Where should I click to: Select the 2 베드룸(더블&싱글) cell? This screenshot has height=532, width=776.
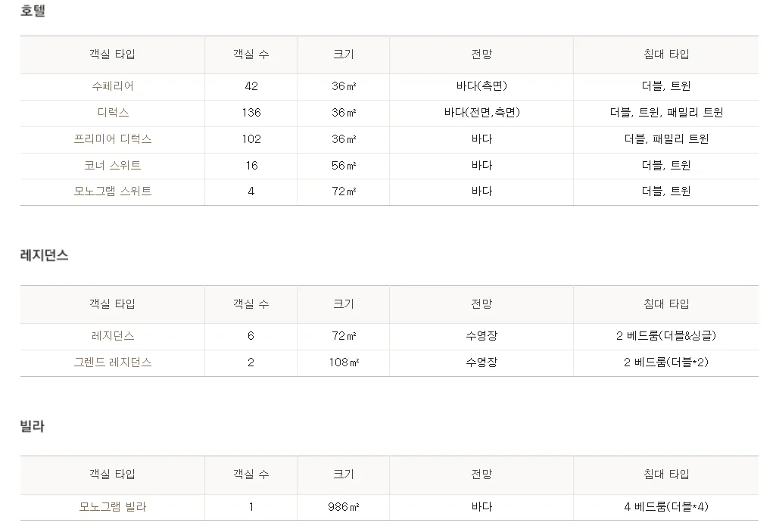[x=666, y=336]
